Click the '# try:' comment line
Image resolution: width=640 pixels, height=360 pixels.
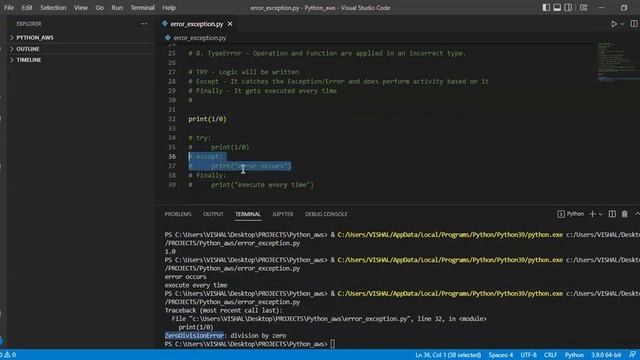pyautogui.click(x=200, y=138)
